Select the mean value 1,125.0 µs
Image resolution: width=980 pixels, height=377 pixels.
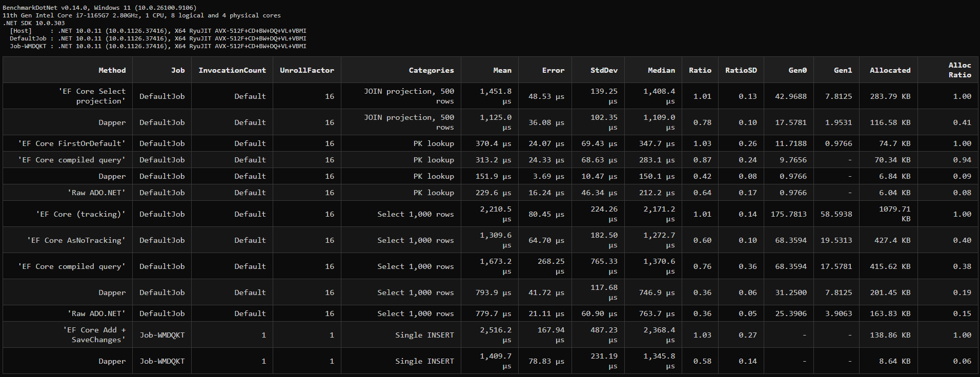click(496, 122)
